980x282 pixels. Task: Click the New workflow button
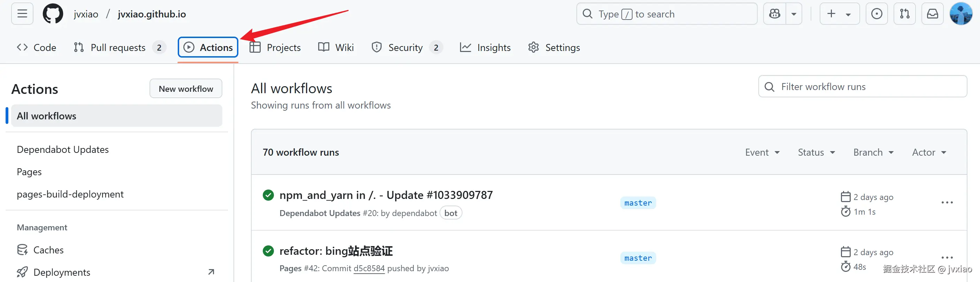tap(186, 89)
